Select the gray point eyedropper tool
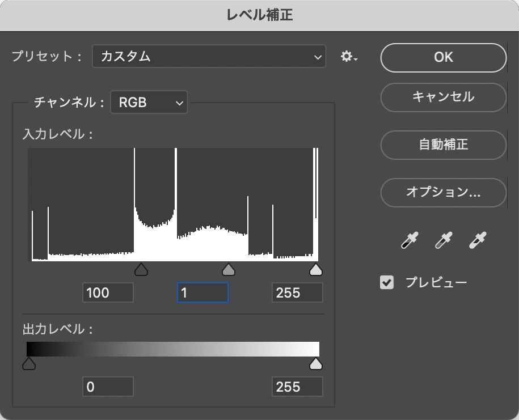 (x=443, y=241)
